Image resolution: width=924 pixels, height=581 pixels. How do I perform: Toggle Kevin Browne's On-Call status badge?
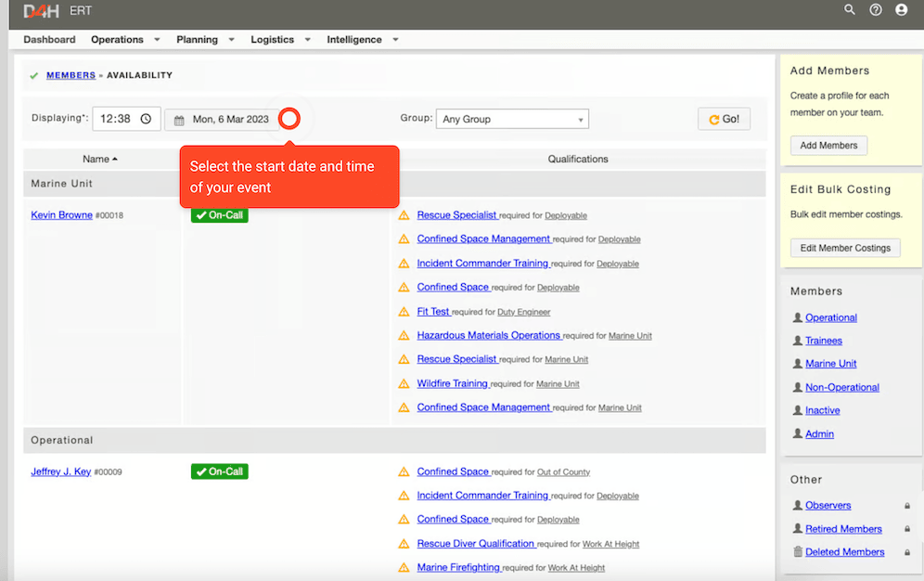coord(219,214)
